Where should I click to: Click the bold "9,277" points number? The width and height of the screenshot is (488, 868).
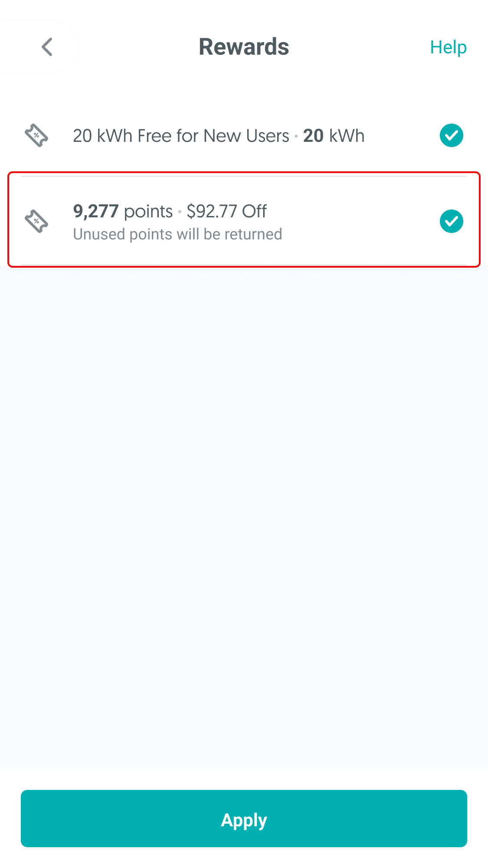[96, 211]
